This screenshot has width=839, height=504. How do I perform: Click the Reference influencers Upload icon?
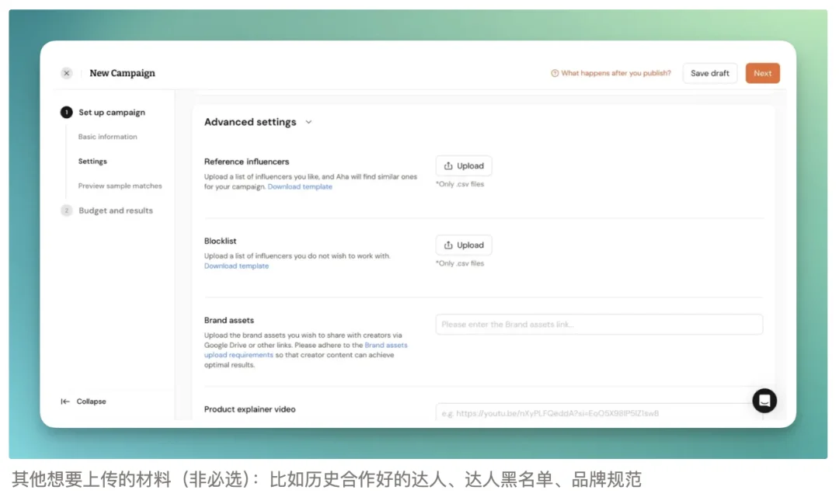click(450, 165)
